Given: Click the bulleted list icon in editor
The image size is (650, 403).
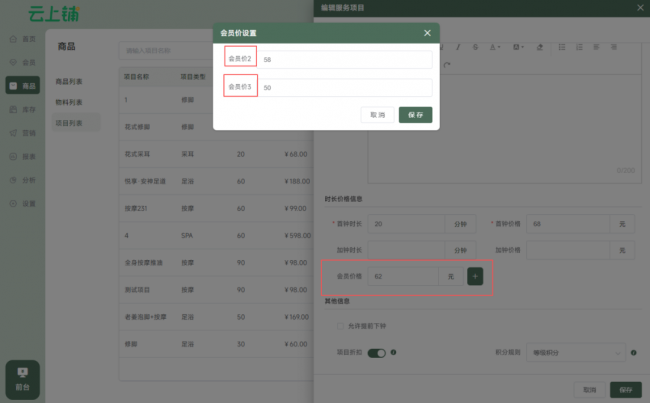Looking at the screenshot, I should click(561, 46).
